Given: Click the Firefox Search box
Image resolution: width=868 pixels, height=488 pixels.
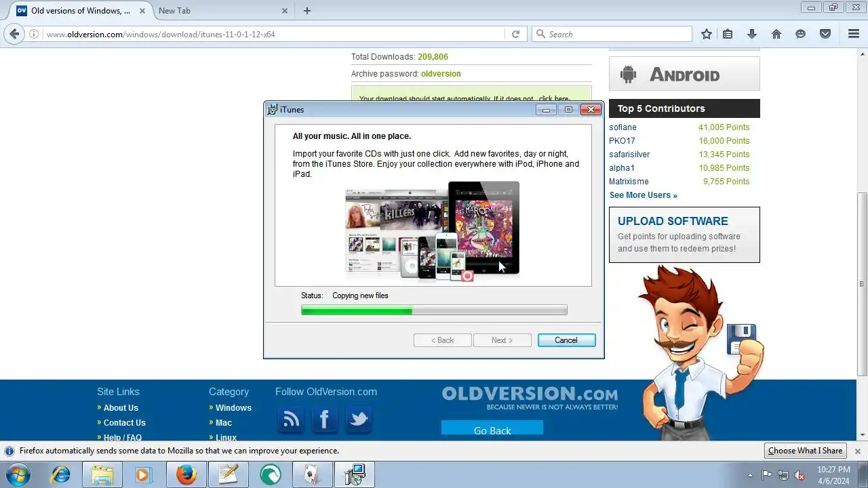Looking at the screenshot, I should click(x=612, y=34).
